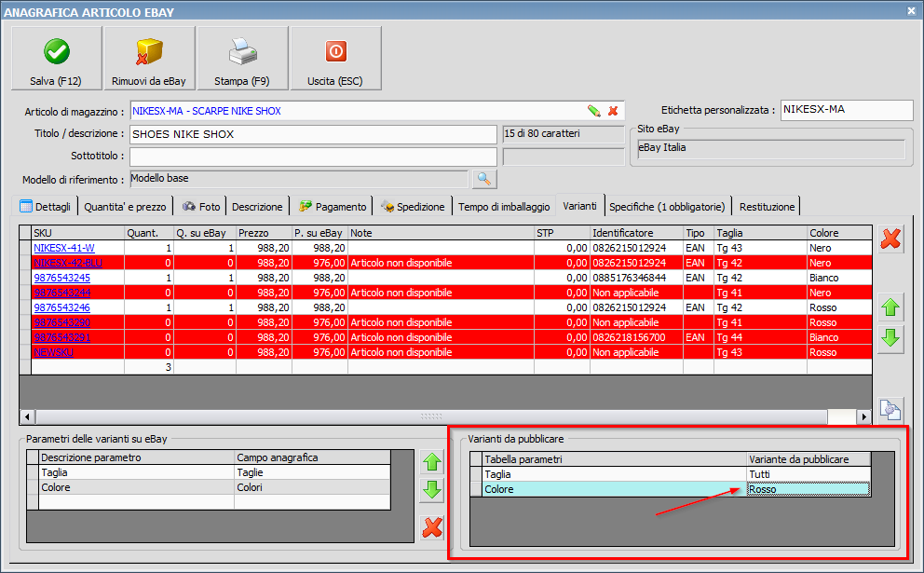
Task: Click the Sito eBay field showing eBay Italia
Action: 771,148
